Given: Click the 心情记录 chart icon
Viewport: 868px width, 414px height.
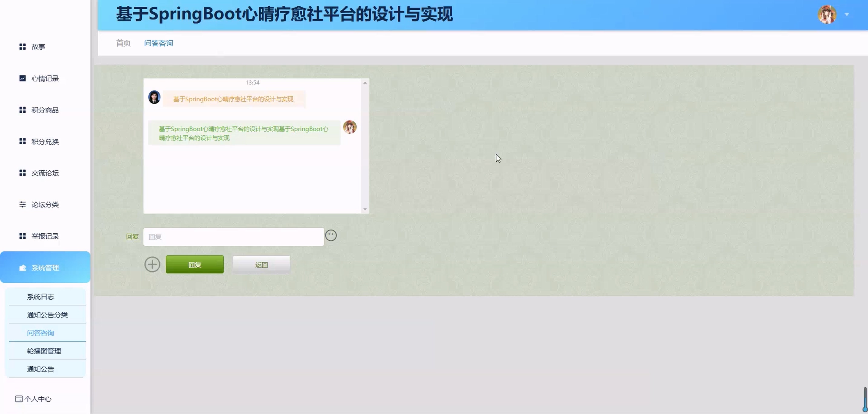Looking at the screenshot, I should point(23,78).
